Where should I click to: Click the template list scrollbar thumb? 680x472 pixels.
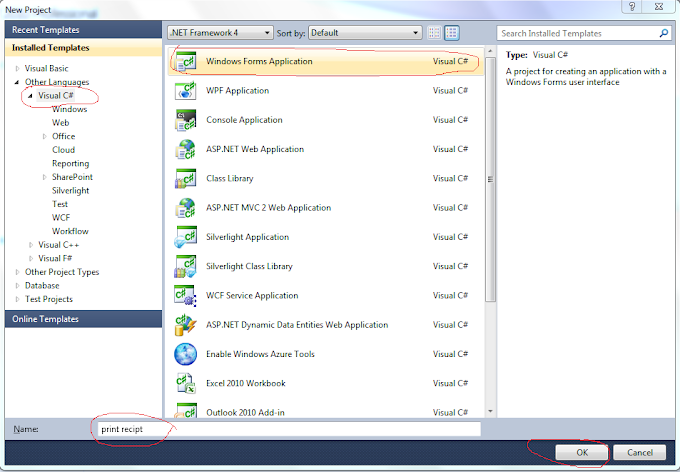[x=490, y=179]
